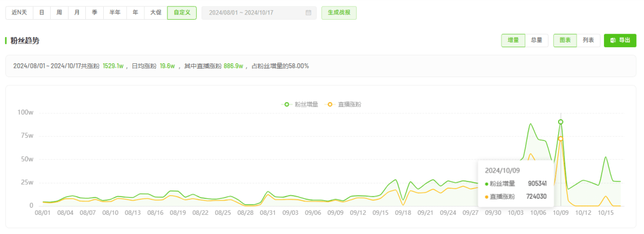Select the 周 time range
Screen dimensions: 644x234
tap(59, 13)
